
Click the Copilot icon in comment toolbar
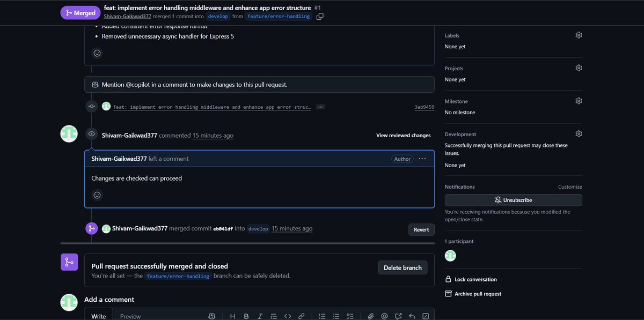pos(212,316)
